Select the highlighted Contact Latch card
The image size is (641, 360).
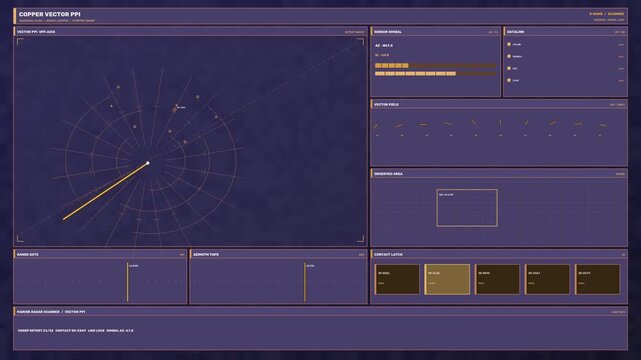tap(447, 279)
